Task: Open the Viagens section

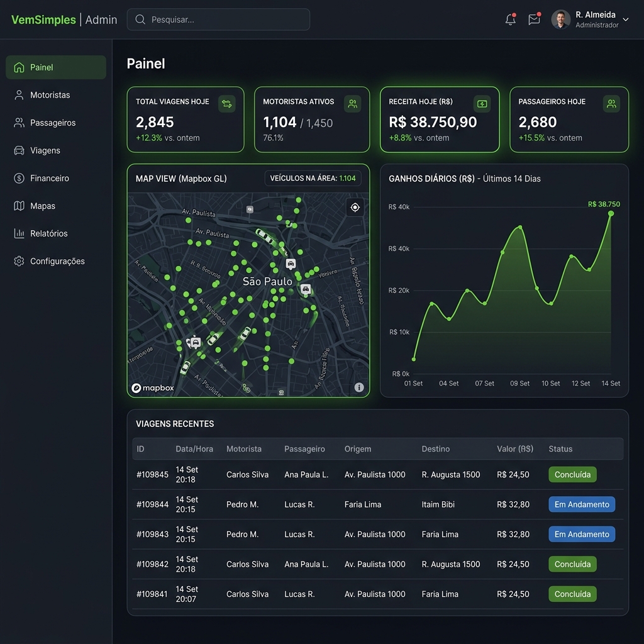Action: 19,150
